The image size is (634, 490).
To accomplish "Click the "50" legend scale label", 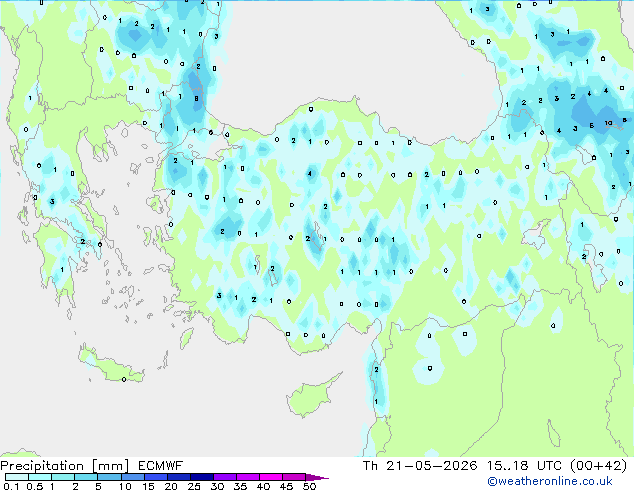I will point(309,486).
